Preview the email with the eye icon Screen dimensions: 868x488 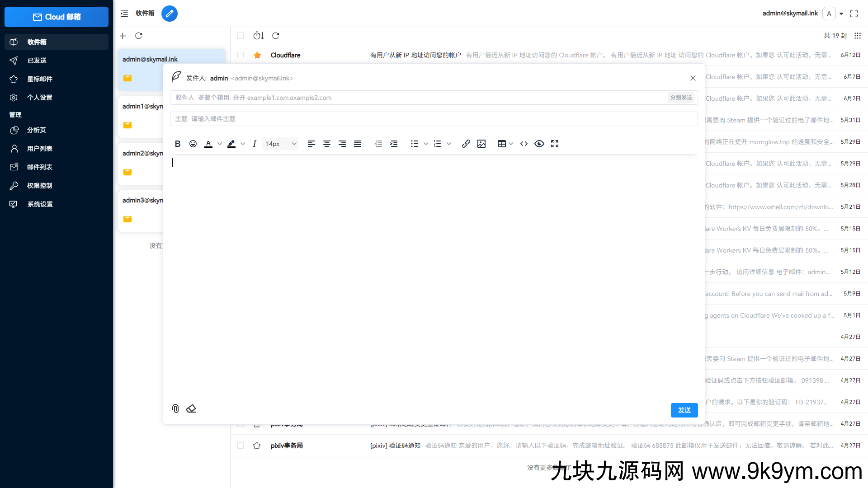539,144
